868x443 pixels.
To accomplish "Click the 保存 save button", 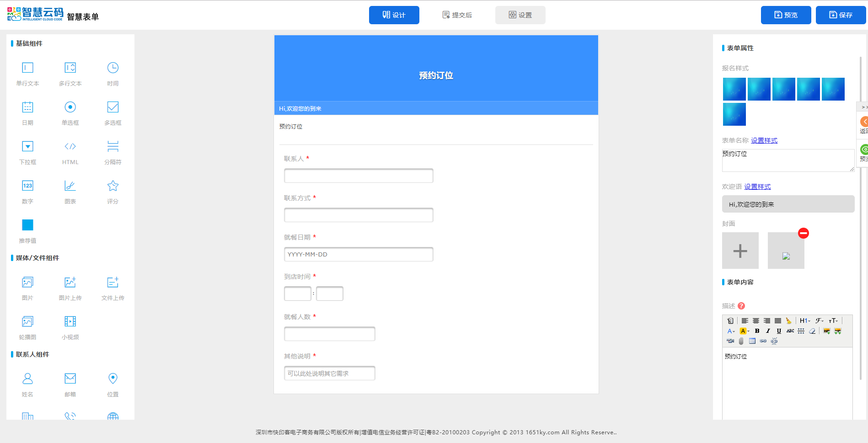I will pyautogui.click(x=841, y=15).
